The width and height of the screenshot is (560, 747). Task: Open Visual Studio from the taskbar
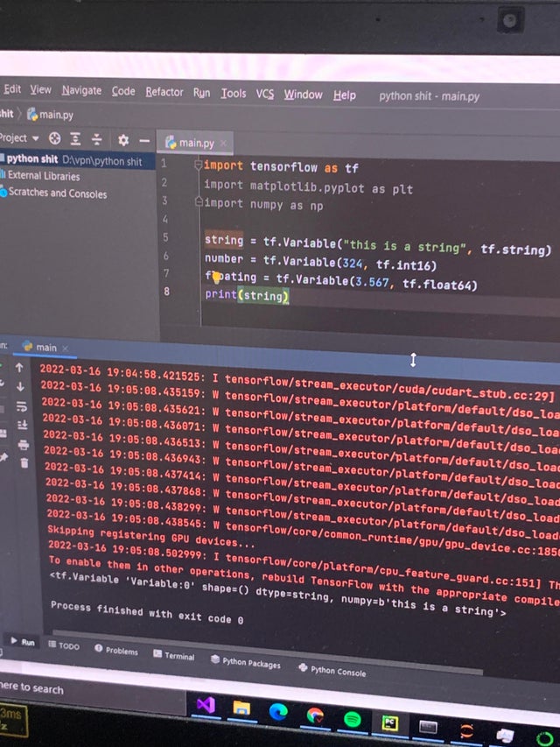pyautogui.click(x=206, y=705)
